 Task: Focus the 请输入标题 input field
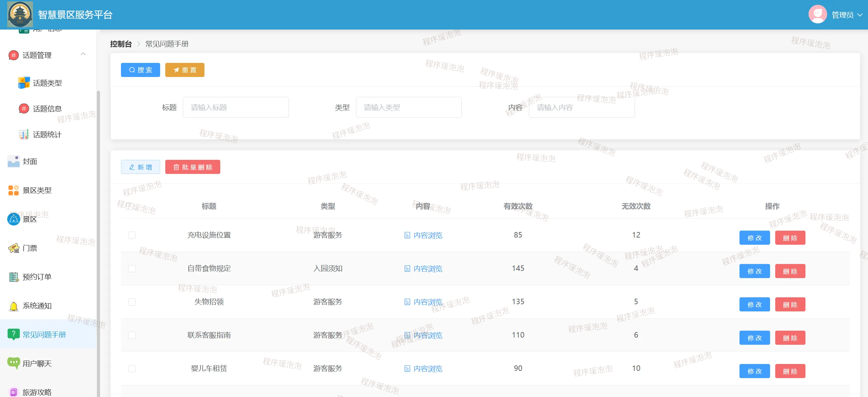tap(236, 108)
